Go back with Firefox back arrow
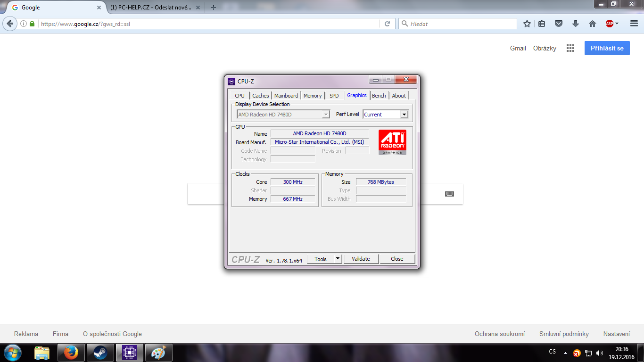 pos(10,24)
